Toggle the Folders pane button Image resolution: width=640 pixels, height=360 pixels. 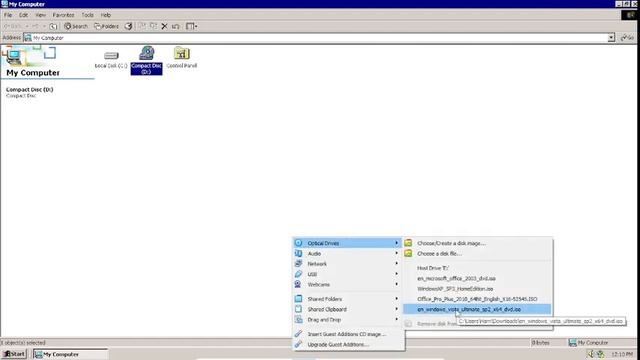point(107,26)
